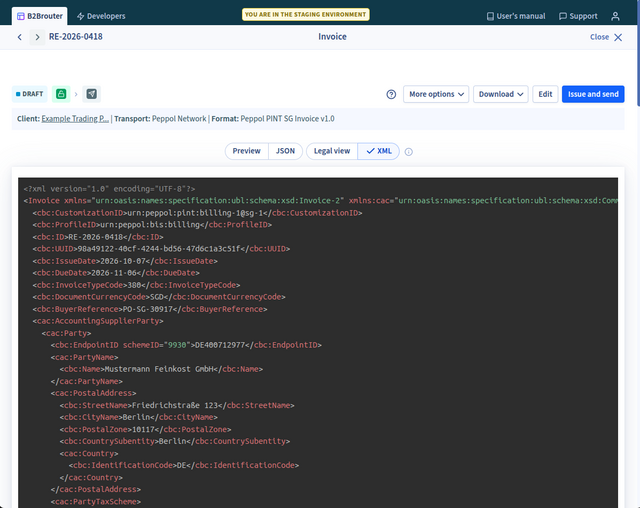Image resolution: width=640 pixels, height=508 pixels.
Task: Click the info icon beside XML
Action: click(409, 152)
